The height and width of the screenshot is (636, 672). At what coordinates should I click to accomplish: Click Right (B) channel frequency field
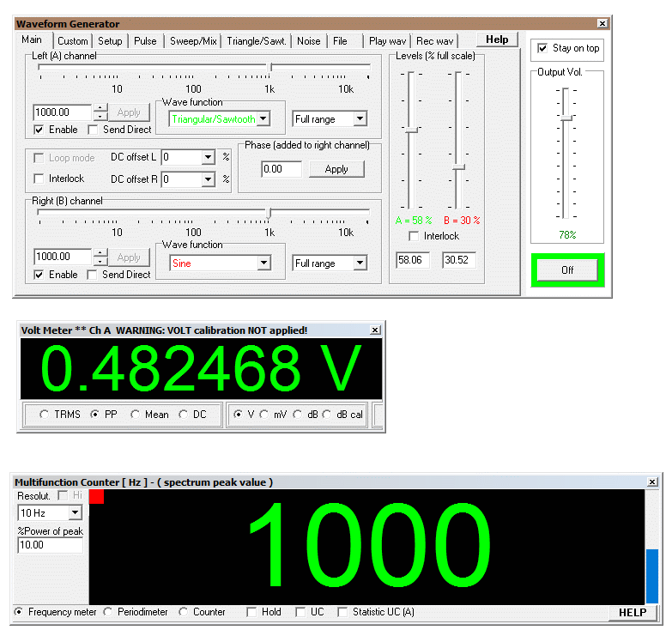[62, 257]
